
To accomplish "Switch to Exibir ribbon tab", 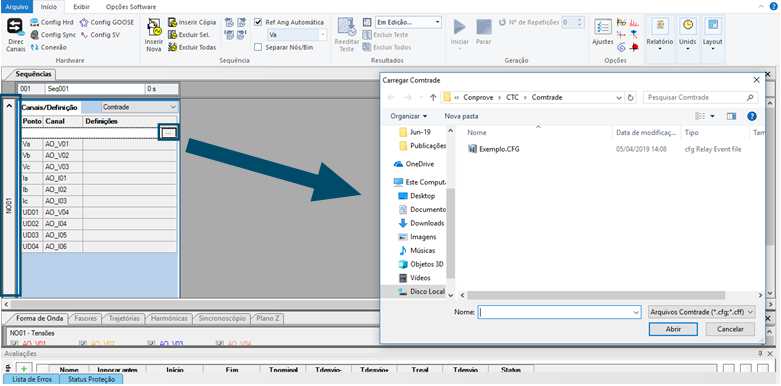I will pyautogui.click(x=81, y=7).
